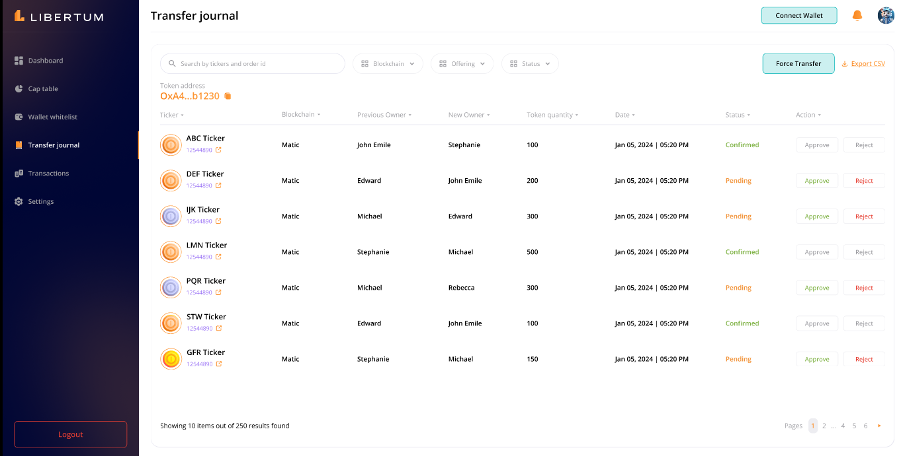904x456 pixels.
Task: Sort by Token quantity column header
Action: 552,115
